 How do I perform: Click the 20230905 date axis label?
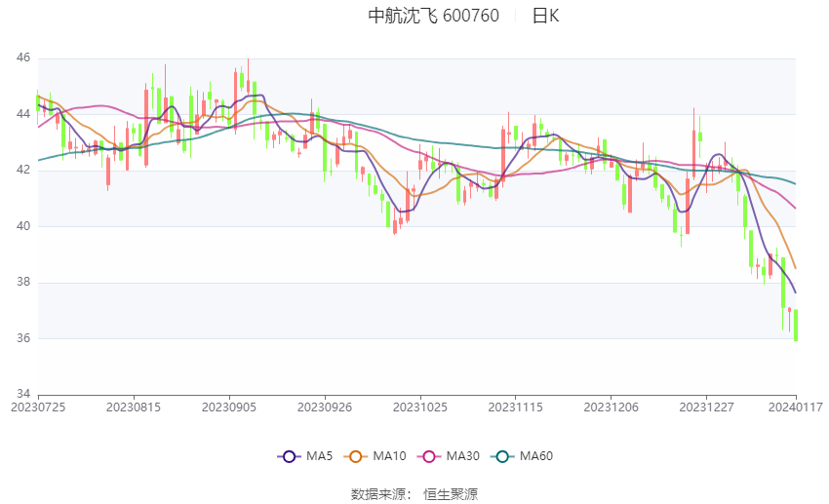229,407
